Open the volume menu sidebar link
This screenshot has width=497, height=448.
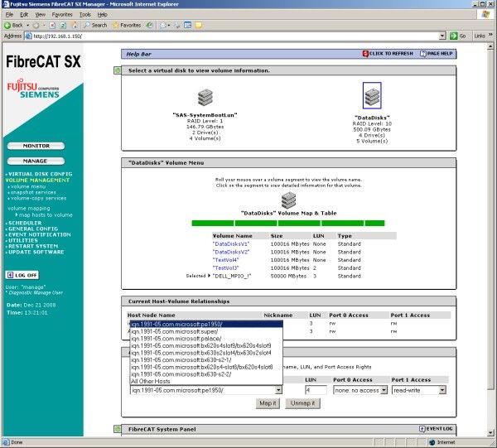[x=28, y=186]
